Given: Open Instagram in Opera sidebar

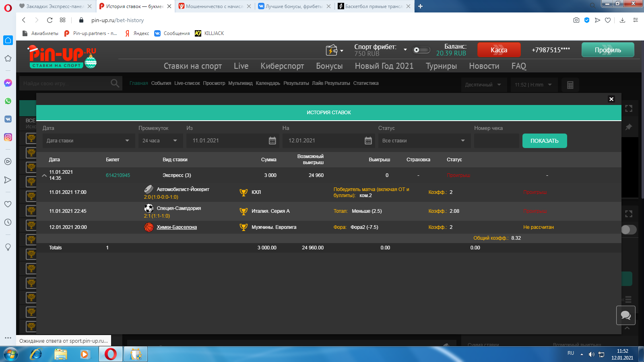Looking at the screenshot, I should click(x=8, y=137).
